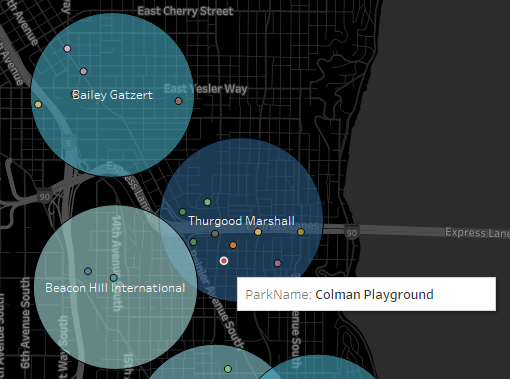
Task: Select green dot left of the word Thurgood
Action: pyautogui.click(x=183, y=212)
